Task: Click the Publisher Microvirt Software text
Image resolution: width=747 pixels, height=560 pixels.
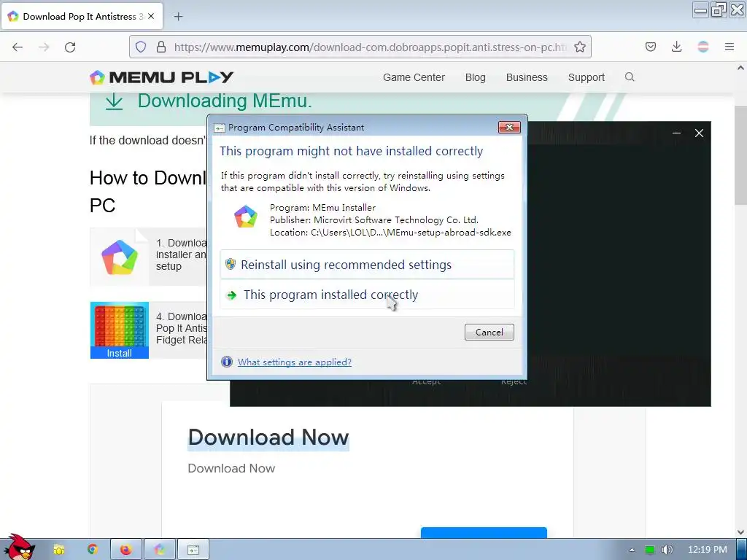Action: pos(374,220)
